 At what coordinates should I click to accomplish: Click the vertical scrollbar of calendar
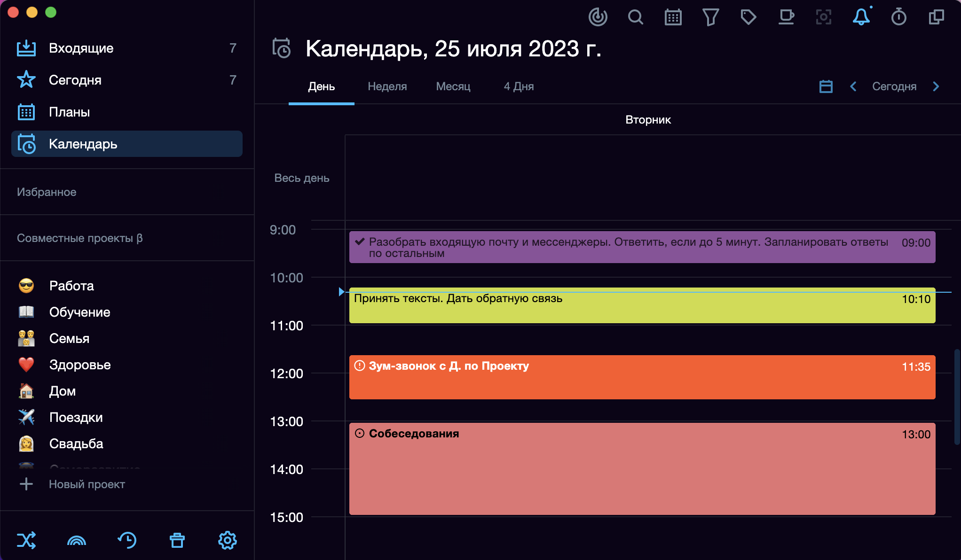(x=957, y=397)
